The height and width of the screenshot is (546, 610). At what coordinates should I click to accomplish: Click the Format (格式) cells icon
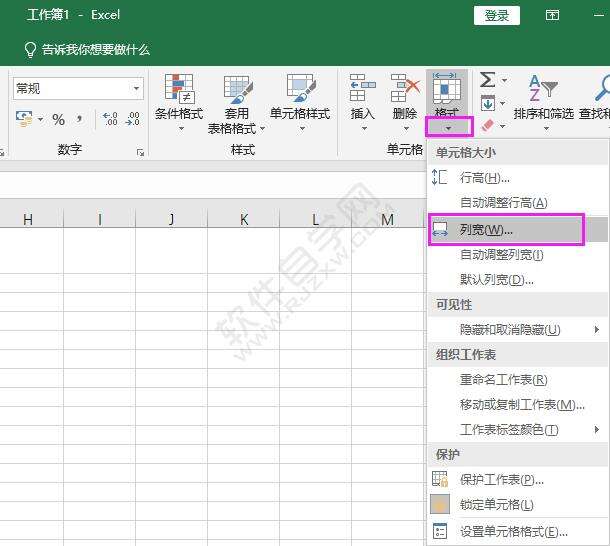(x=446, y=89)
